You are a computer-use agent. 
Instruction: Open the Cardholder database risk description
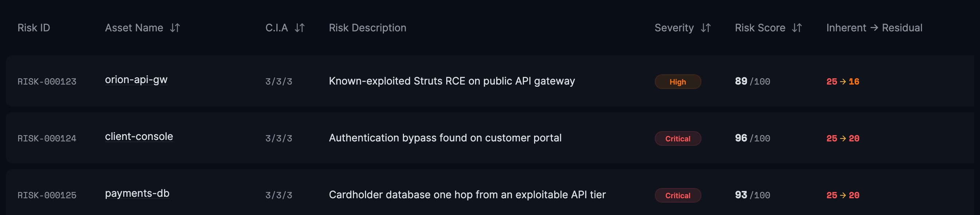(x=467, y=195)
